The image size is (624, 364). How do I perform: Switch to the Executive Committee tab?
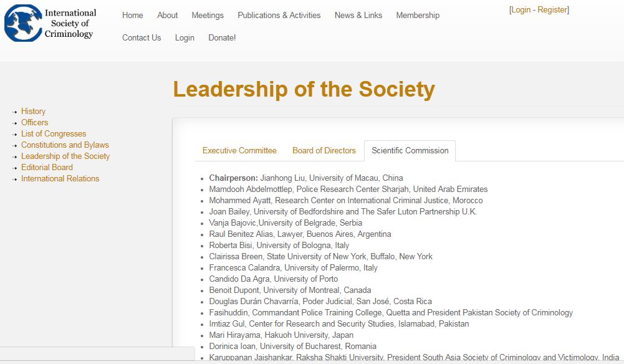239,150
